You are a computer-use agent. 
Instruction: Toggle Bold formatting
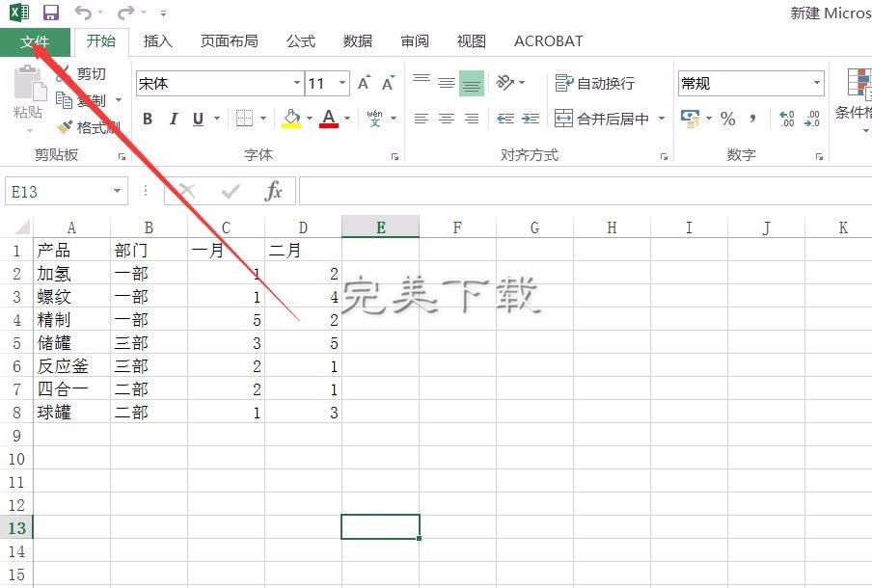pos(148,119)
